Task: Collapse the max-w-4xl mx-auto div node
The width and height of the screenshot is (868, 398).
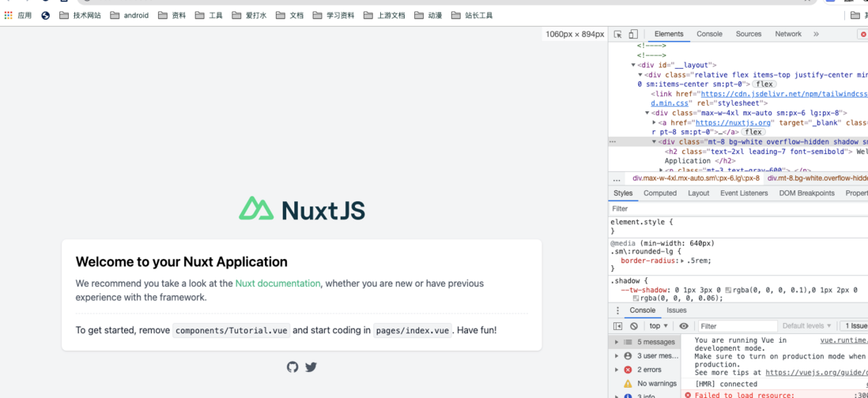Action: tap(647, 113)
